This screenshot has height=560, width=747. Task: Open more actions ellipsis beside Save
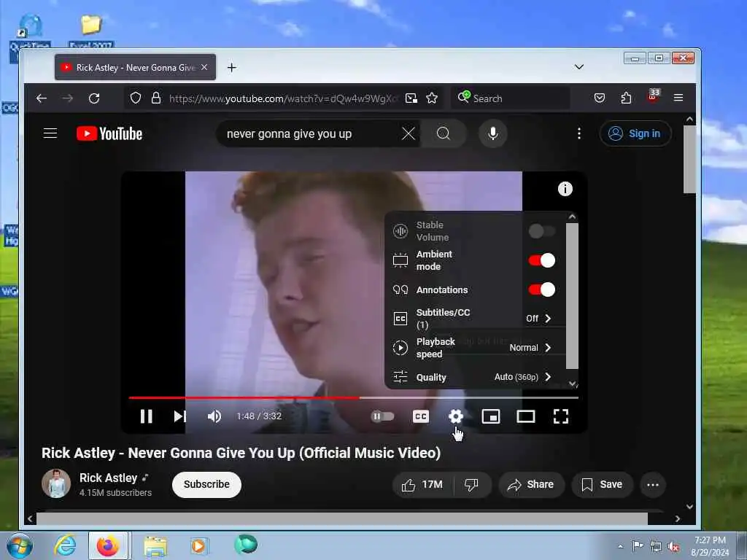pos(653,485)
